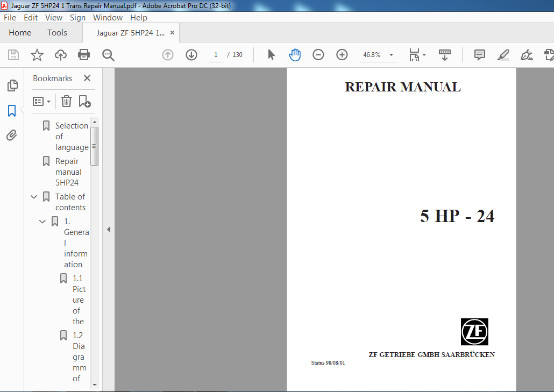This screenshot has width=554, height=392.
Task: Click the page number input field
Action: 216,55
